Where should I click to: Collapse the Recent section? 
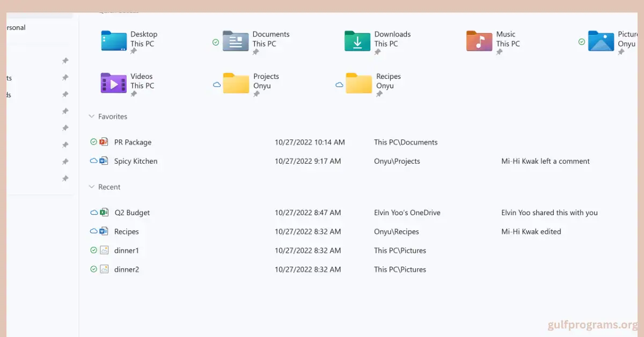(91, 187)
